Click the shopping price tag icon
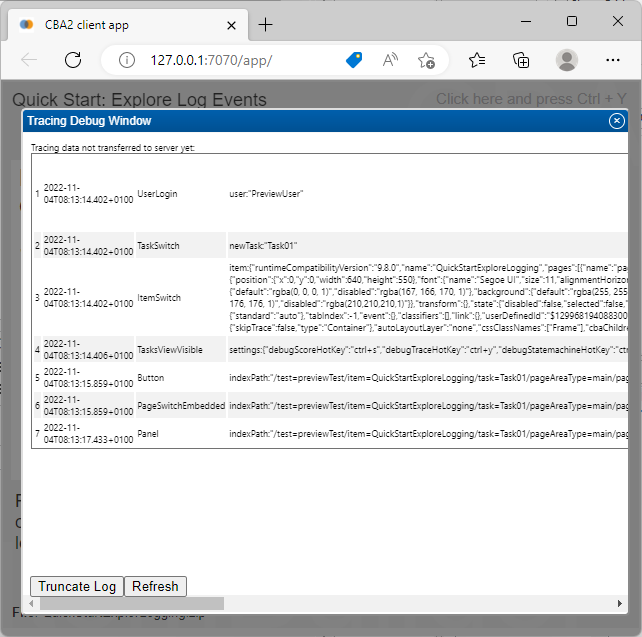 coord(354,60)
